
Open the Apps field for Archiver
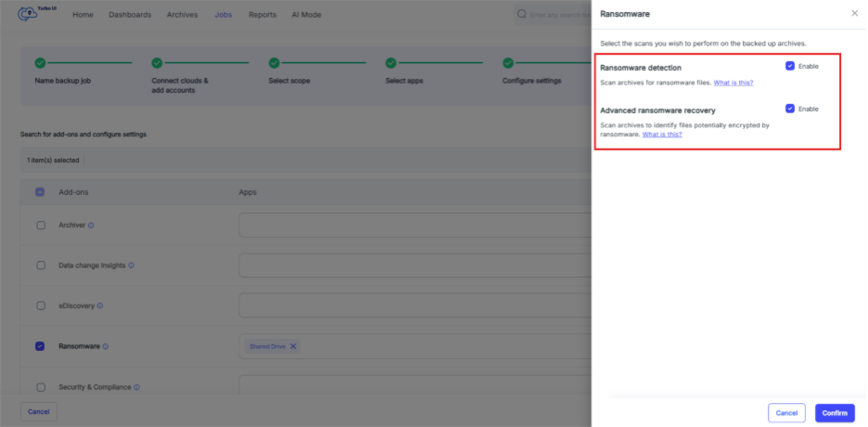414,226
